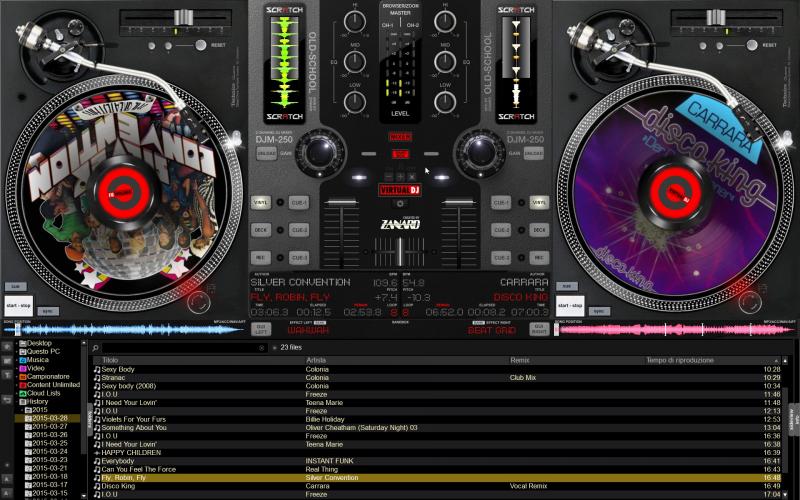Click the HI knob on the right channel EQ
The image size is (800, 500).
445,22
